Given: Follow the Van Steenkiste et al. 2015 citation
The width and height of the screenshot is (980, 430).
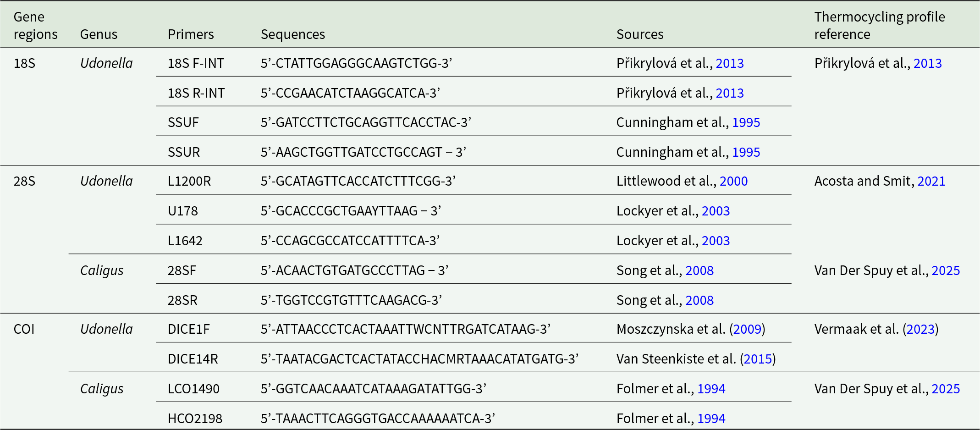Looking at the screenshot, I should click(758, 359).
